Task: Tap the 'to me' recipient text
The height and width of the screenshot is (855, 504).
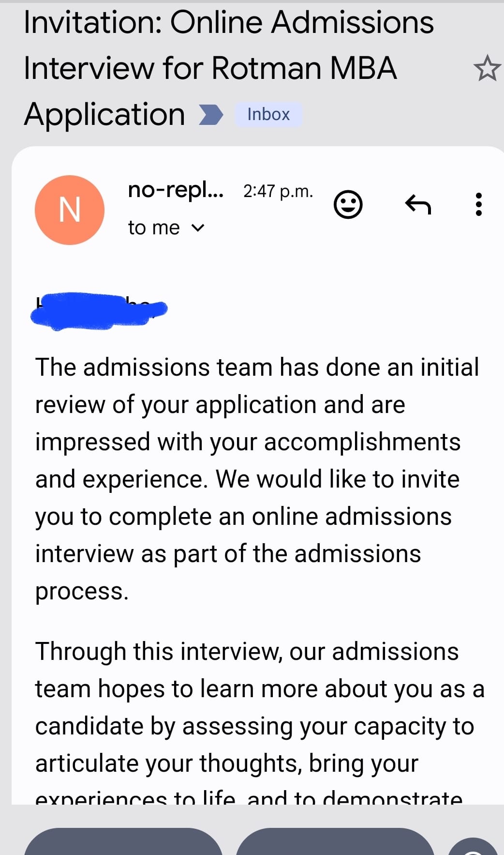Action: [154, 228]
